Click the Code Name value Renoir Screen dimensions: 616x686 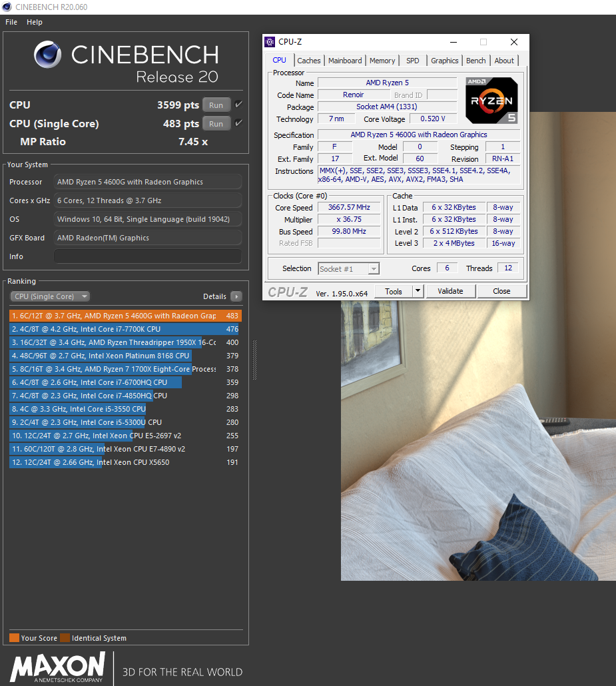[353, 95]
